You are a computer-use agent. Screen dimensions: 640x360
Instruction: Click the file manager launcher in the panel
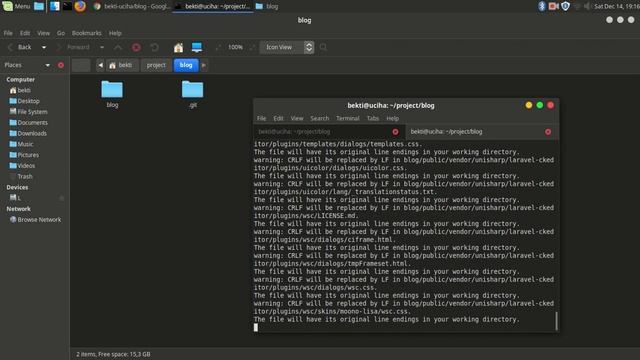(39, 6)
